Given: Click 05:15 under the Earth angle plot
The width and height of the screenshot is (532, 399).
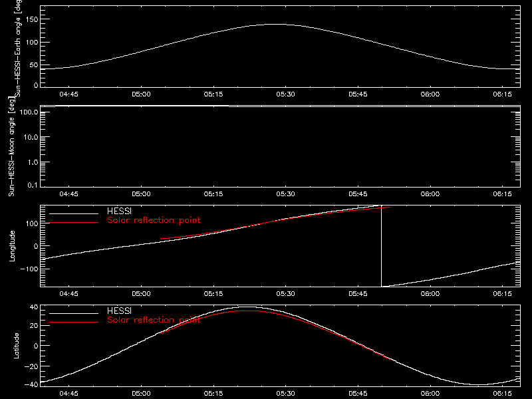Looking at the screenshot, I should (213, 94).
